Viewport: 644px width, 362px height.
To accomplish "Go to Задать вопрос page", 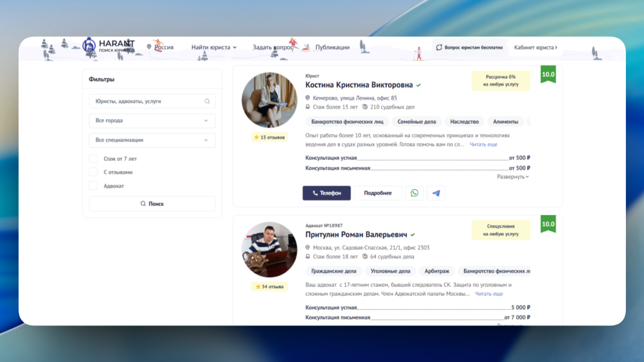I will tap(273, 47).
